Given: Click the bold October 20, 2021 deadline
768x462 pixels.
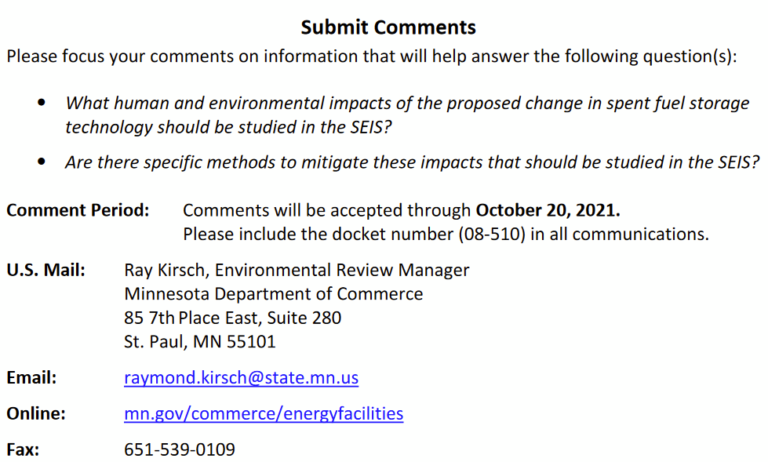Looking at the screenshot, I should (548, 211).
